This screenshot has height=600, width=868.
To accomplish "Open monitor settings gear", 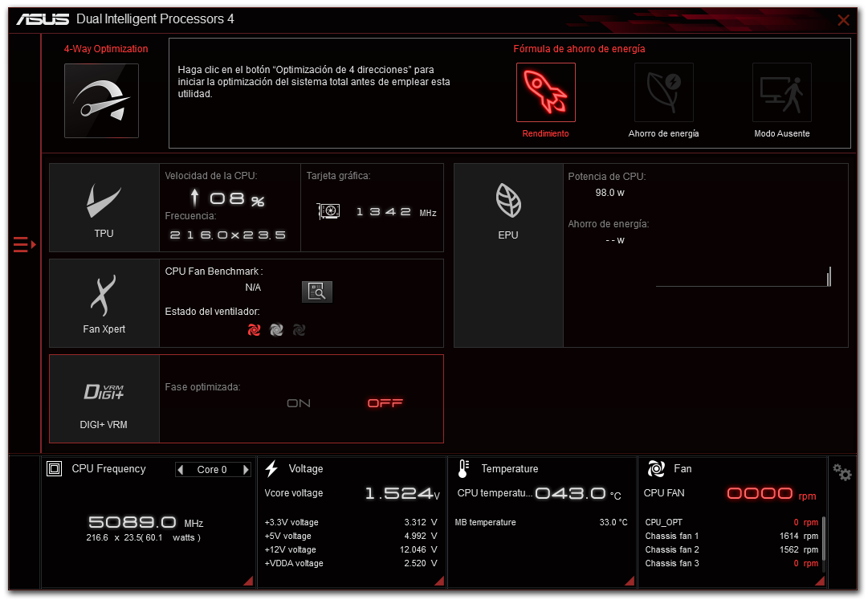I will tap(842, 472).
